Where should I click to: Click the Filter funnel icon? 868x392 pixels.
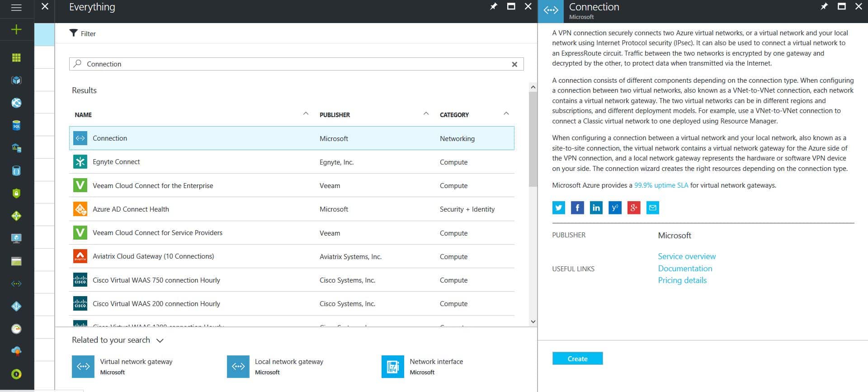coord(73,33)
